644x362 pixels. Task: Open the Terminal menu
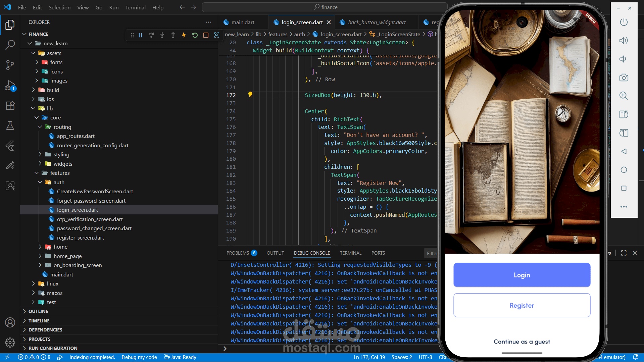point(135,7)
